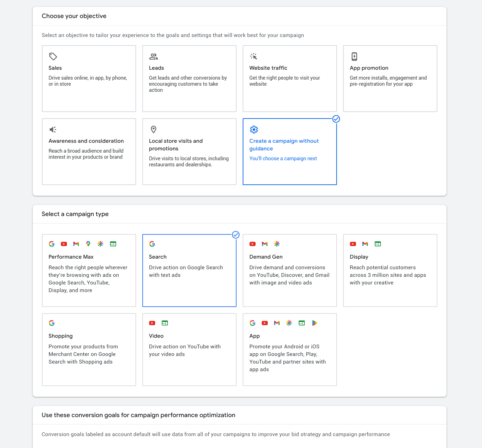This screenshot has width=482, height=448.
Task: Click the people icon on the Leads card
Action: click(x=153, y=56)
